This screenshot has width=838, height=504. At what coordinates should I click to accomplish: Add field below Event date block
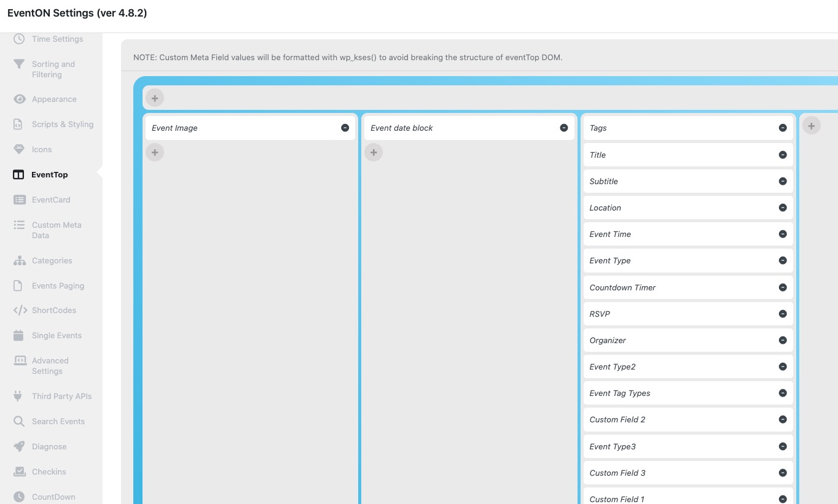[x=374, y=152]
